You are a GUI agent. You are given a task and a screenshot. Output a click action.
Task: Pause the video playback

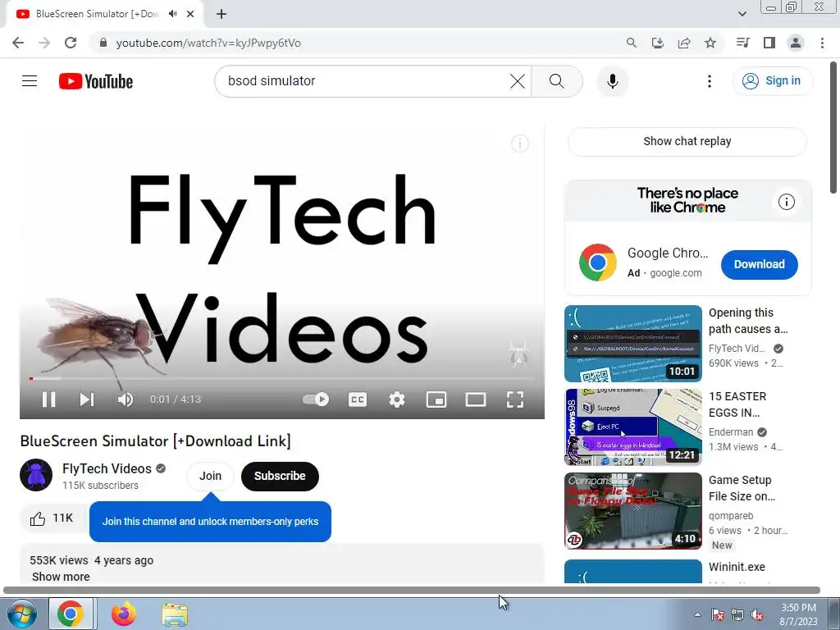point(48,399)
